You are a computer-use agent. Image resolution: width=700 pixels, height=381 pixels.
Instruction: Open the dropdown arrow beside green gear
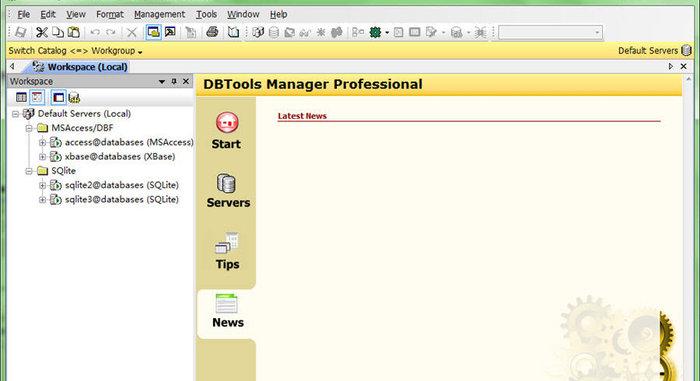[x=387, y=33]
